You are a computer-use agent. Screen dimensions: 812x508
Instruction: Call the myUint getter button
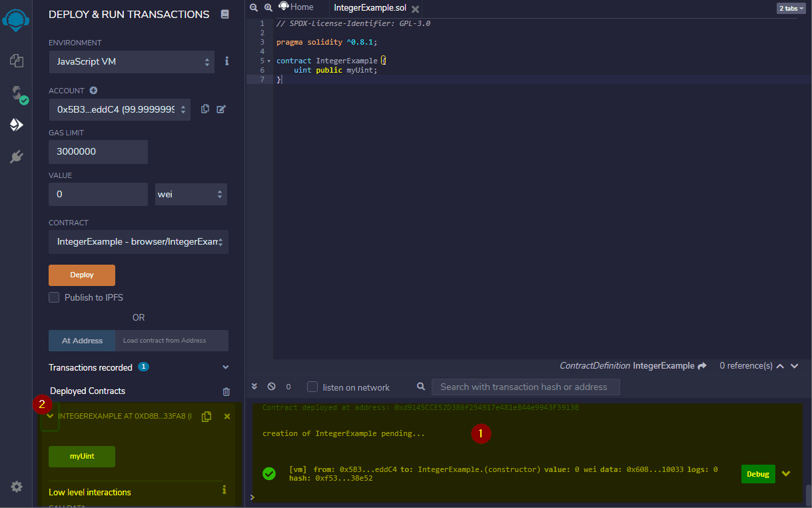(82, 457)
